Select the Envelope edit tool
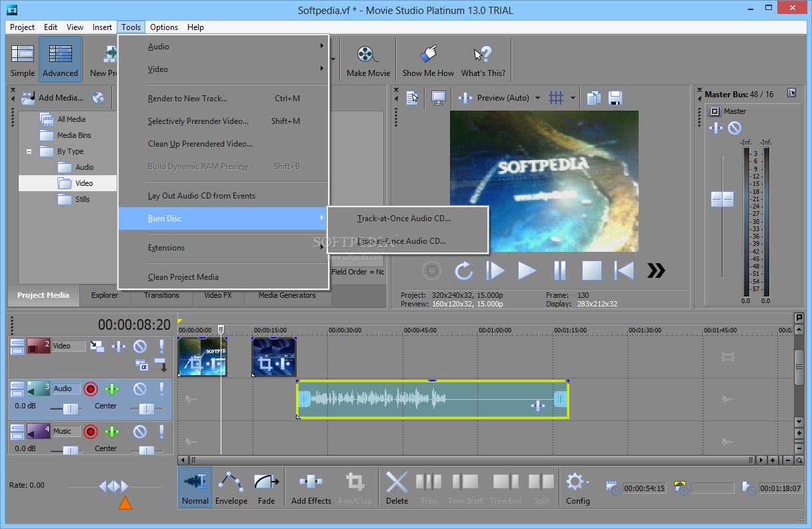812x529 pixels. (x=231, y=487)
